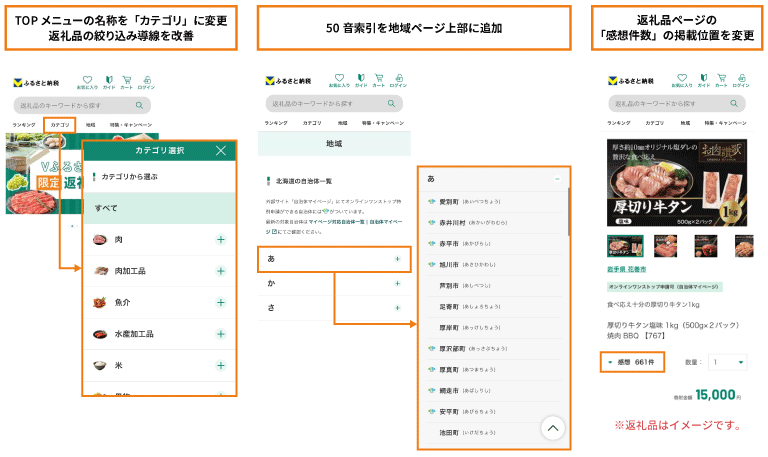This screenshot has height=457, width=768.
Task: Focus keyword search field on right screen
Action: point(677,103)
